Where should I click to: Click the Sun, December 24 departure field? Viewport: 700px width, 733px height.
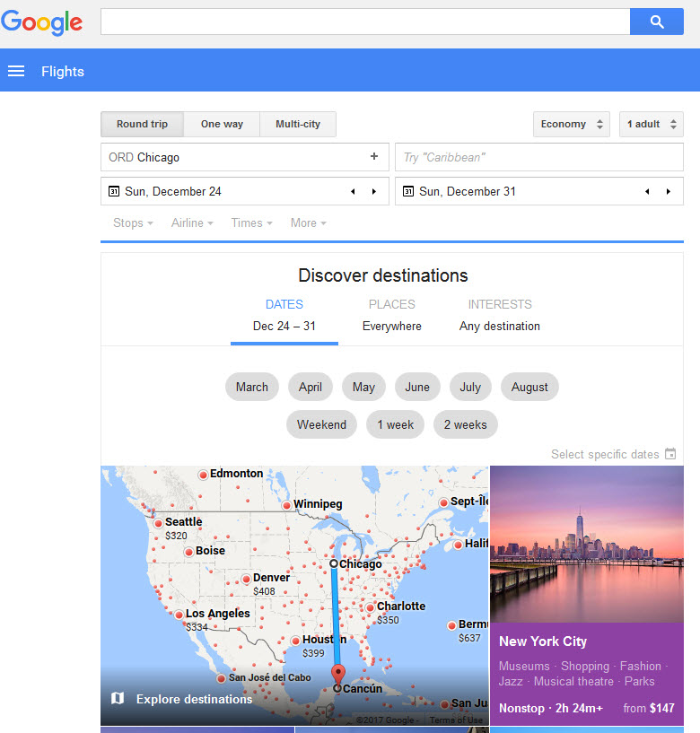245,191
